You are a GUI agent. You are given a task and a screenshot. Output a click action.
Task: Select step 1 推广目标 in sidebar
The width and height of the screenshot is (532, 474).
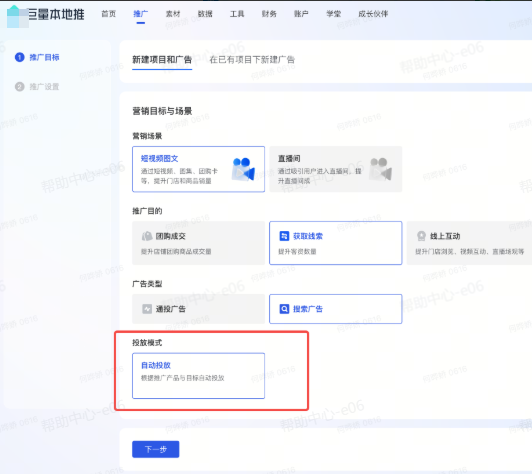click(x=37, y=57)
